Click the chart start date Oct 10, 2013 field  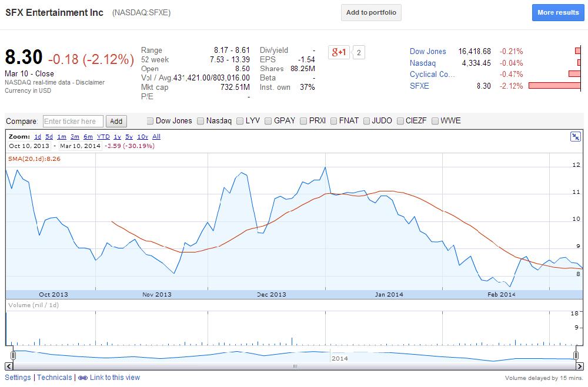pos(29,146)
